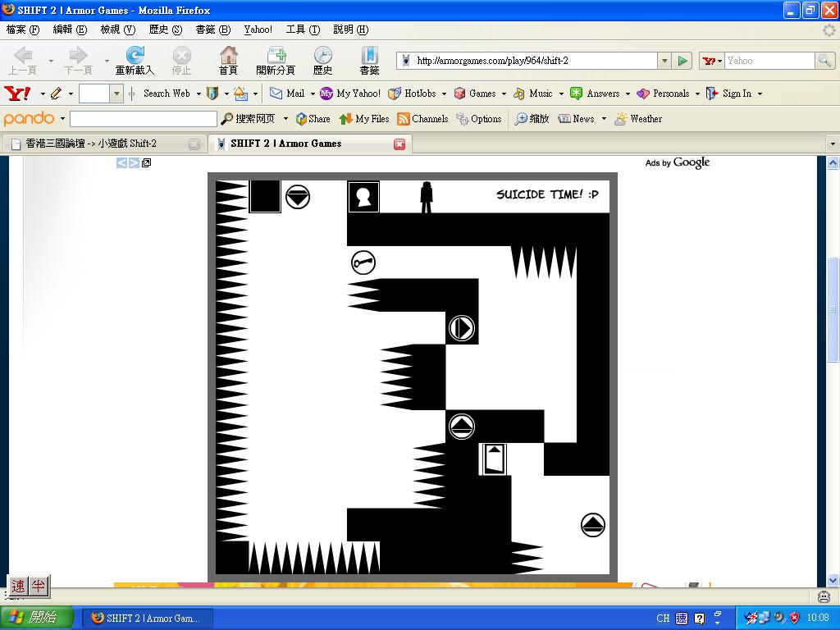Open HotJobs toolbar item

point(413,94)
